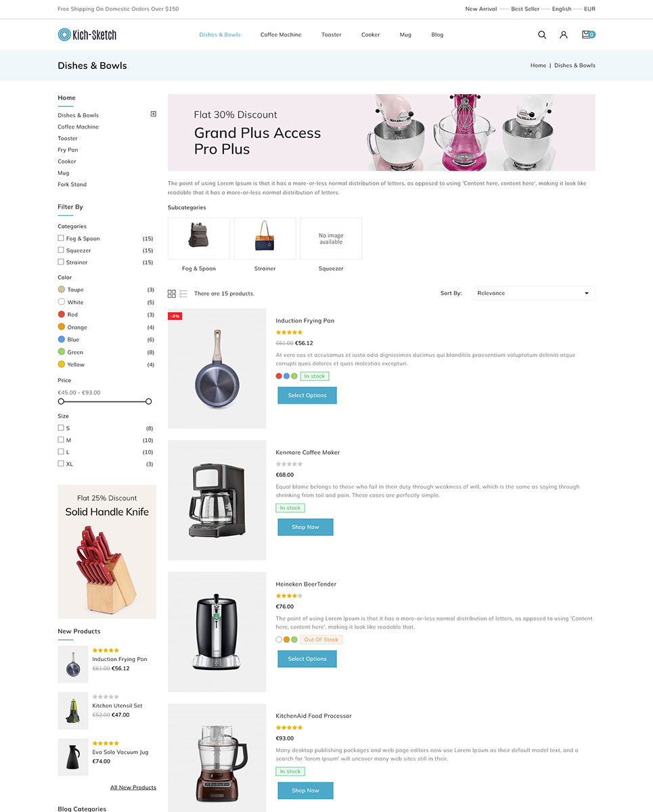Open the English language selector

pos(562,9)
